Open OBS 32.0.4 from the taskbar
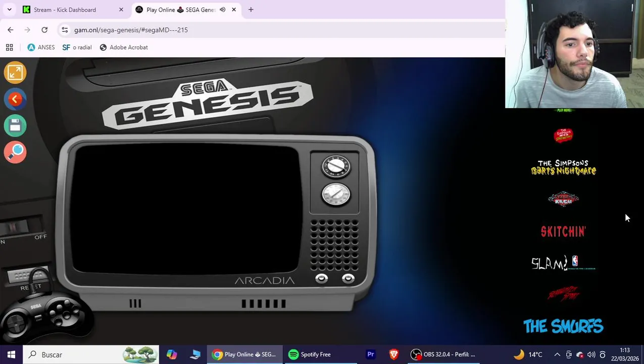This screenshot has width=644, height=364. [x=443, y=354]
